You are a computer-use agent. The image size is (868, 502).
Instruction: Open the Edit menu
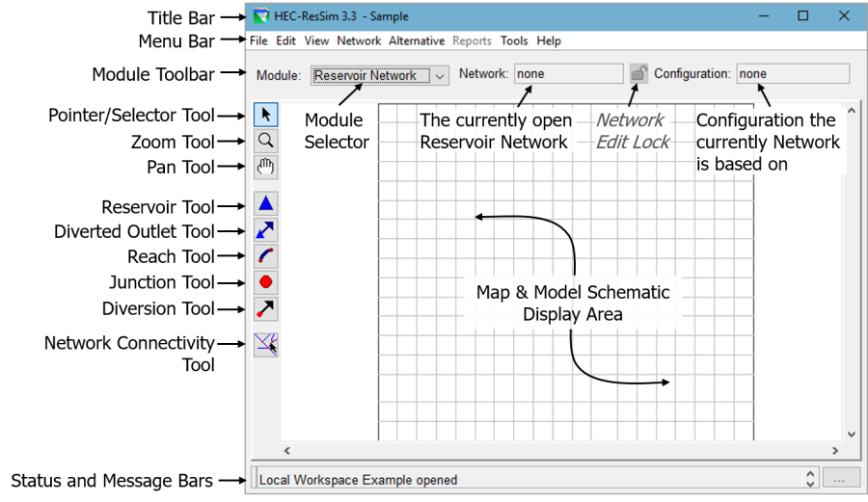pyautogui.click(x=285, y=40)
